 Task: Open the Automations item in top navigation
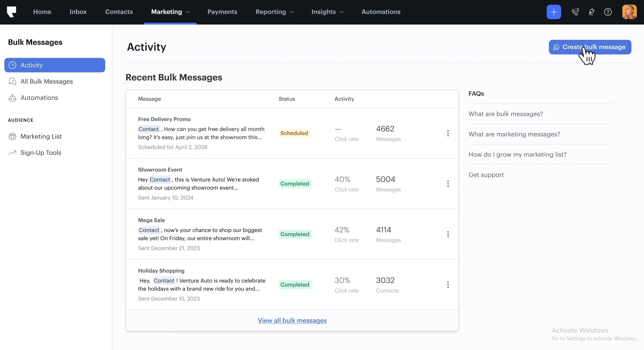(x=381, y=12)
